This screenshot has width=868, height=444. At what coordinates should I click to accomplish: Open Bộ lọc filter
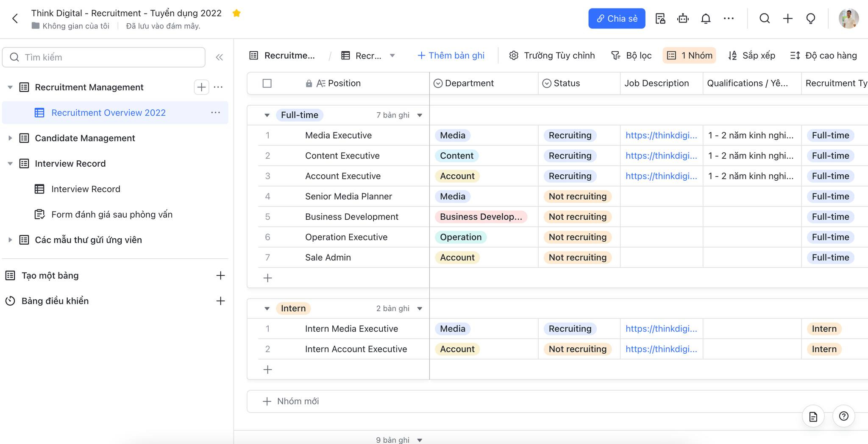(631, 56)
